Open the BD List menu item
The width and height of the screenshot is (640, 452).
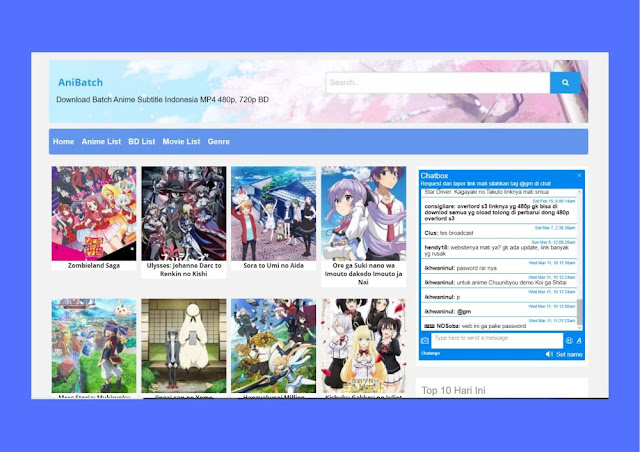(142, 141)
